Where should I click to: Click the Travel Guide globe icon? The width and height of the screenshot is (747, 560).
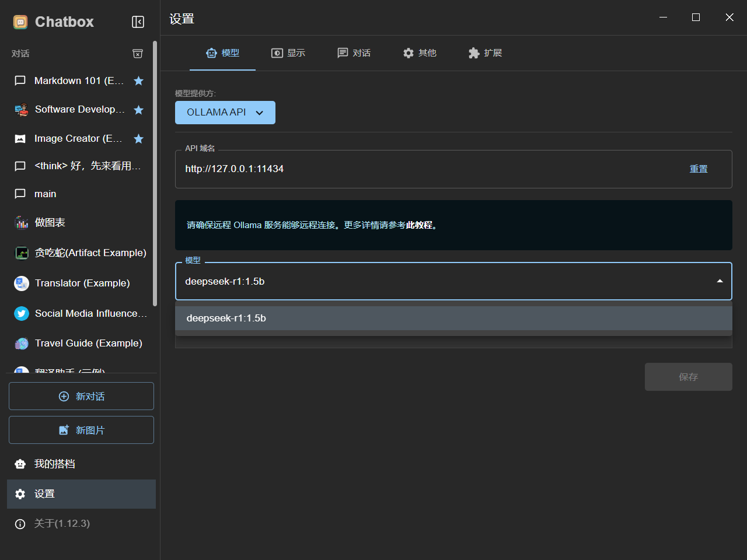tap(22, 344)
